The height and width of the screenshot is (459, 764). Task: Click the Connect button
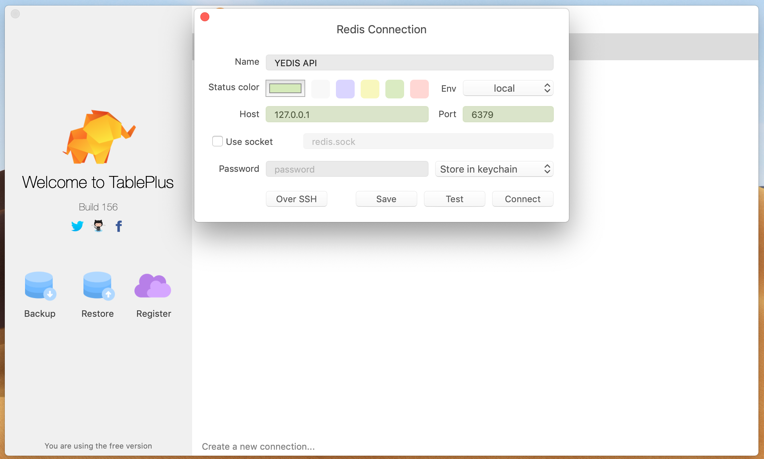pyautogui.click(x=522, y=199)
